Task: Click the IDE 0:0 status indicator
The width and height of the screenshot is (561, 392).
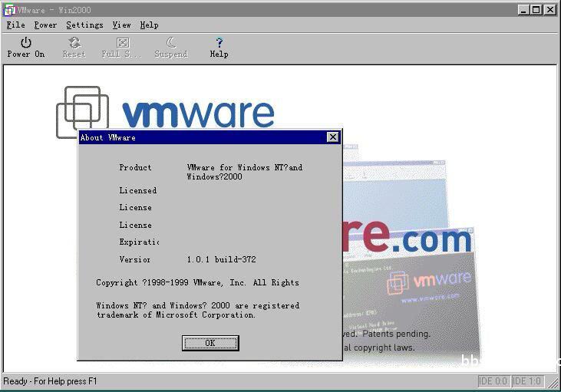Action: coord(494,381)
